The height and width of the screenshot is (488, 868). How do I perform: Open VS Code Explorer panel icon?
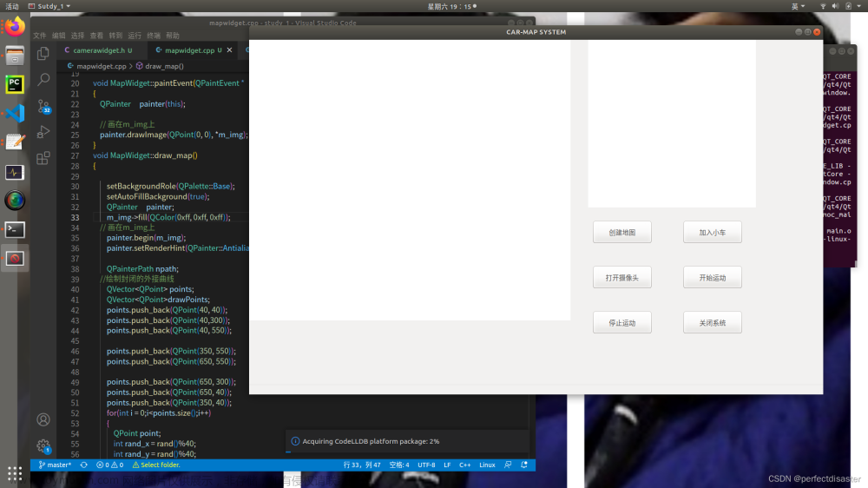43,53
